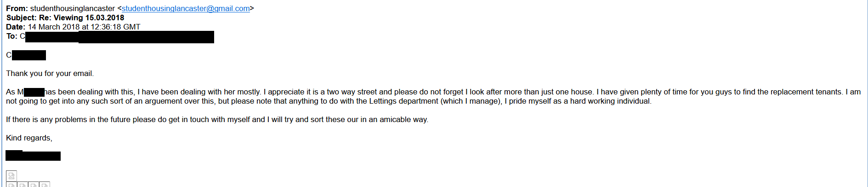Click the first broken image in the bottom row
The height and width of the screenshot is (187, 868).
pos(11,185)
